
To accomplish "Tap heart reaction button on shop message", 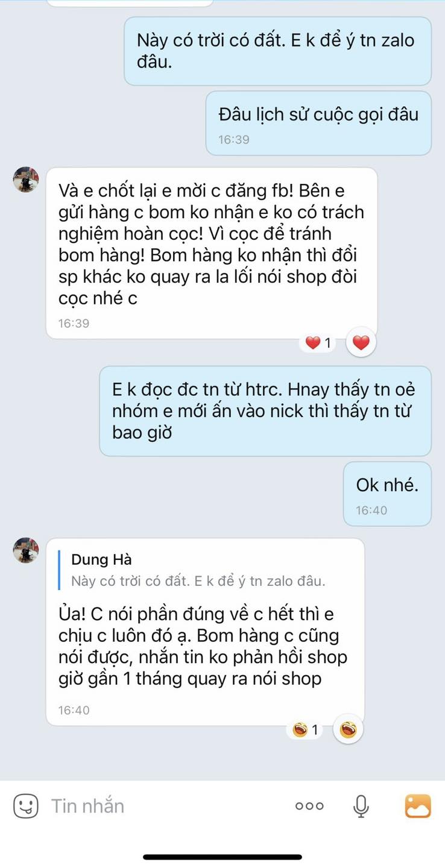I will 361,343.
